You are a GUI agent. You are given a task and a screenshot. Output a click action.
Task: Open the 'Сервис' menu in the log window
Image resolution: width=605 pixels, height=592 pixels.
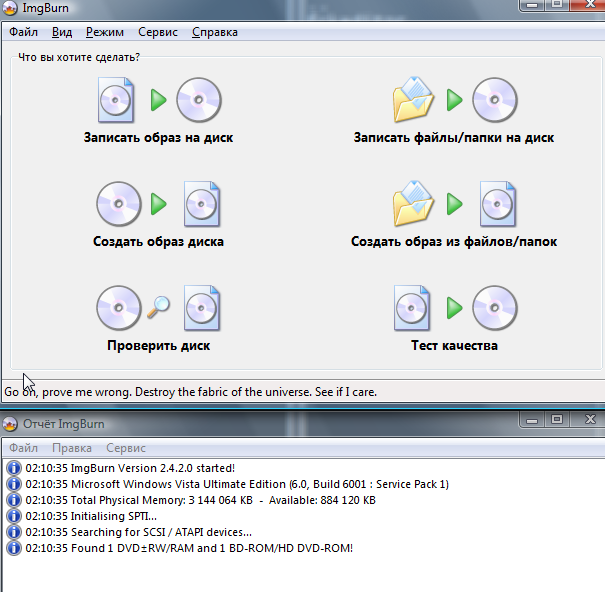pyautogui.click(x=126, y=448)
